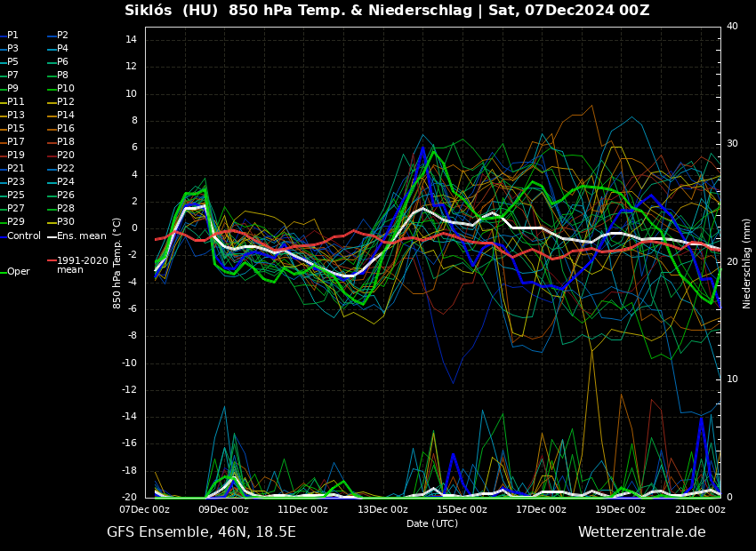Click the Control legend entry
756x551 pixels.
23,236
